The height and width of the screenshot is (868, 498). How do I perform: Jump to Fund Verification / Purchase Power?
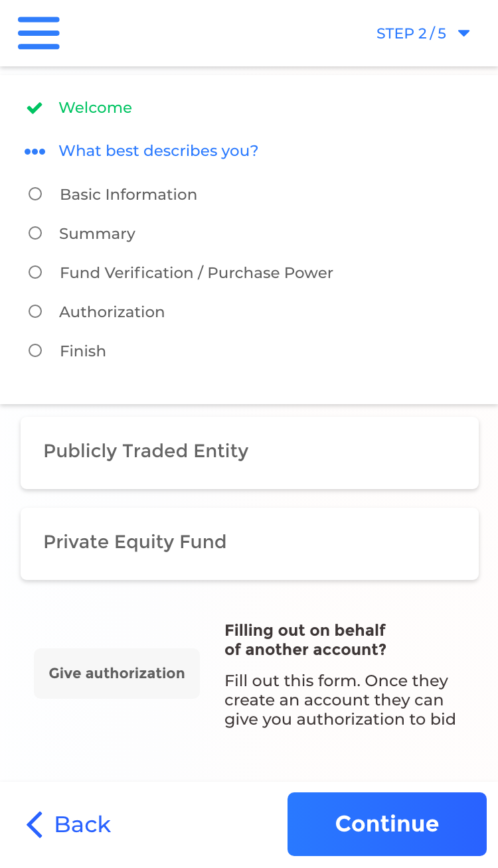point(196,273)
